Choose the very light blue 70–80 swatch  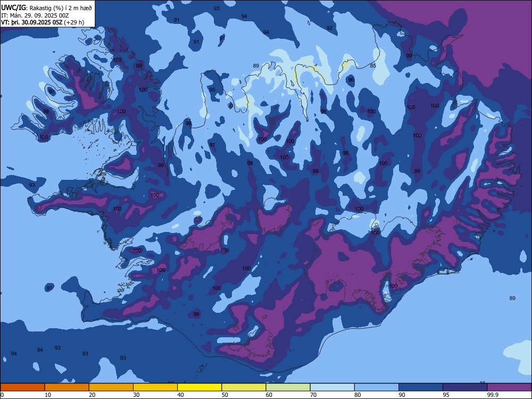(x=332, y=387)
